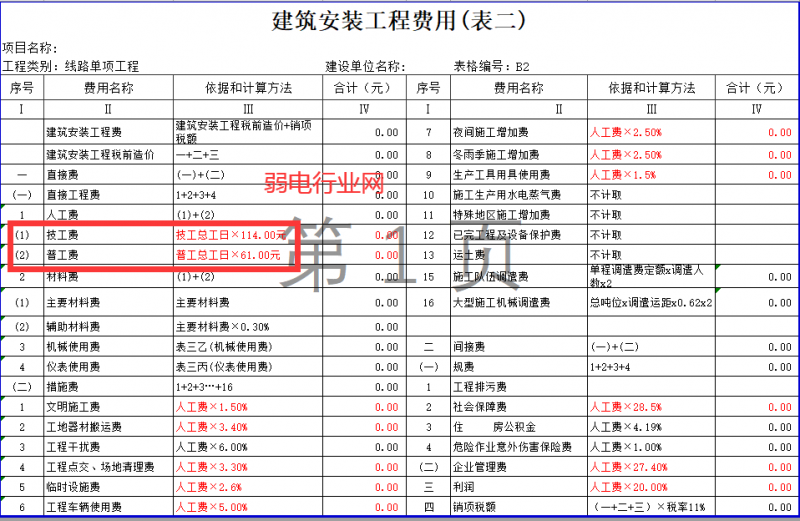This screenshot has height=521, width=800.
Task: Select the 工程车辆使用费 cell
Action: pos(86,507)
